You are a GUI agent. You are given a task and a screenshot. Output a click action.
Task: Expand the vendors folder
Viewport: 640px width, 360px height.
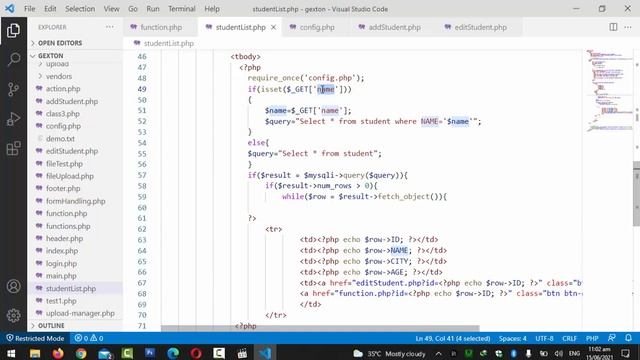click(59, 76)
